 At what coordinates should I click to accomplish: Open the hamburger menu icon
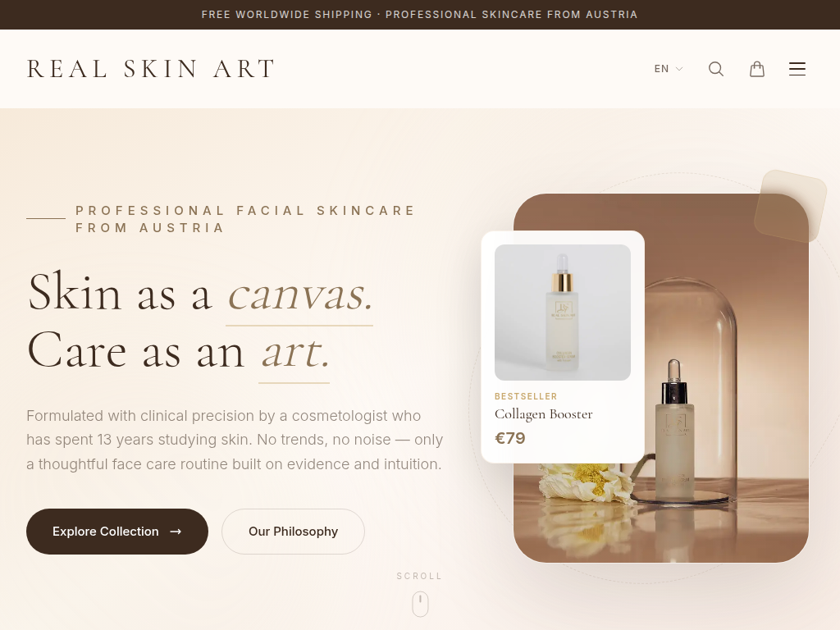click(797, 69)
